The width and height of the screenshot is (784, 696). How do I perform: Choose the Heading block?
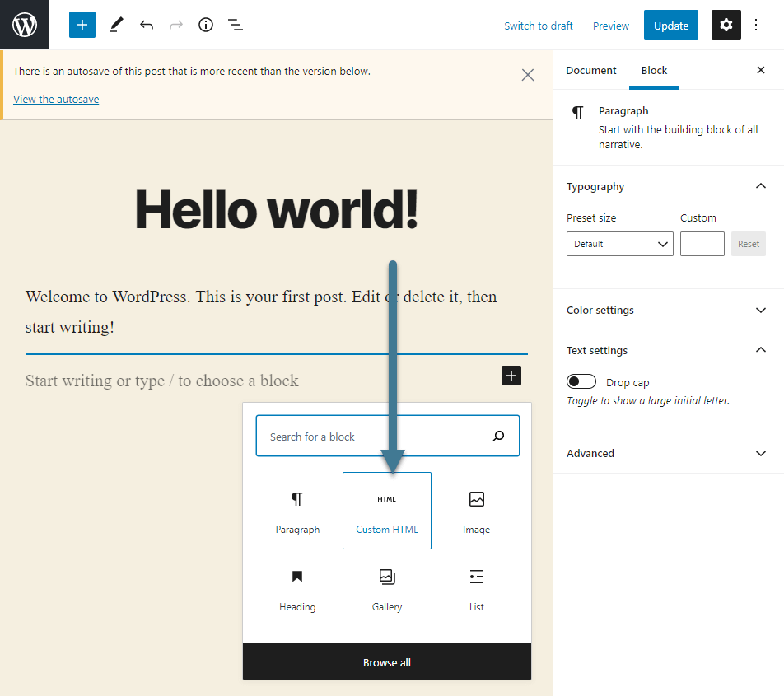pos(297,588)
